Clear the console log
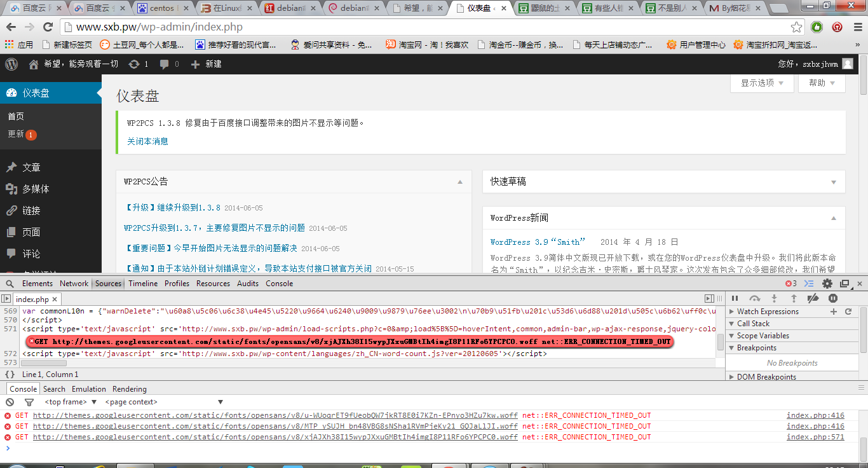868x468 pixels. (10, 402)
